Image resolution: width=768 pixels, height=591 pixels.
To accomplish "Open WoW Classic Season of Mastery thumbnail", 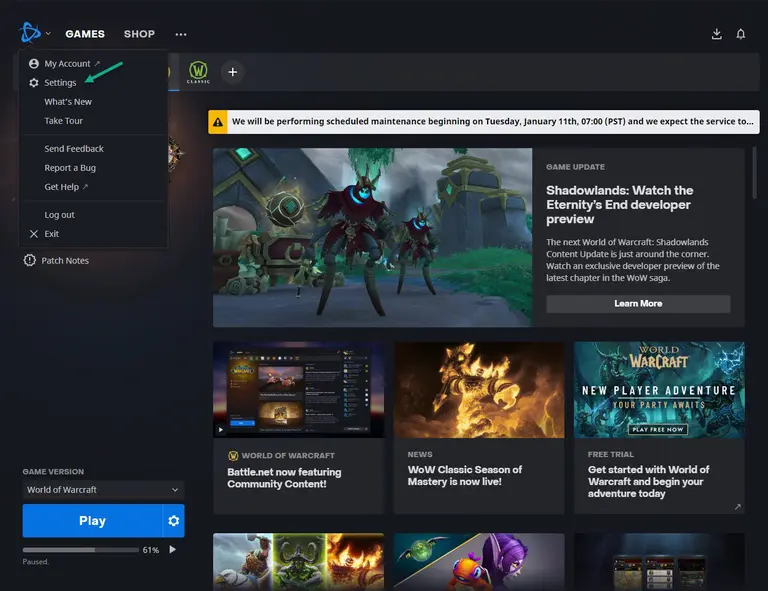I will (479, 390).
